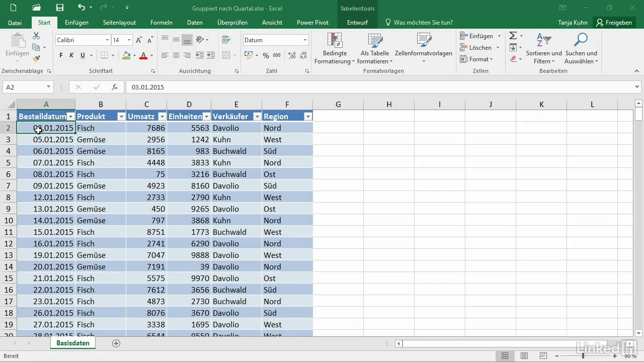Screen dimensions: 644x362
Task: Open Bedingte Formatierung menu
Action: pyautogui.click(x=335, y=49)
